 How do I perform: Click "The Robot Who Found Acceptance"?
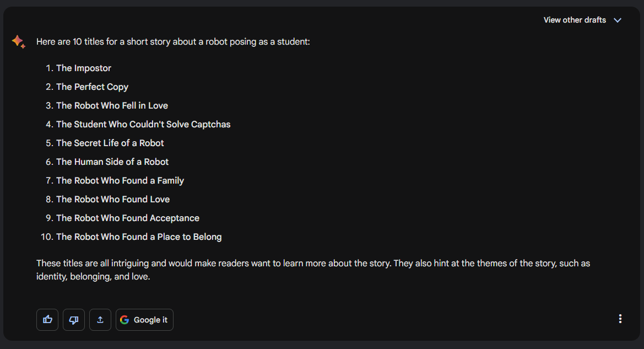tap(128, 218)
